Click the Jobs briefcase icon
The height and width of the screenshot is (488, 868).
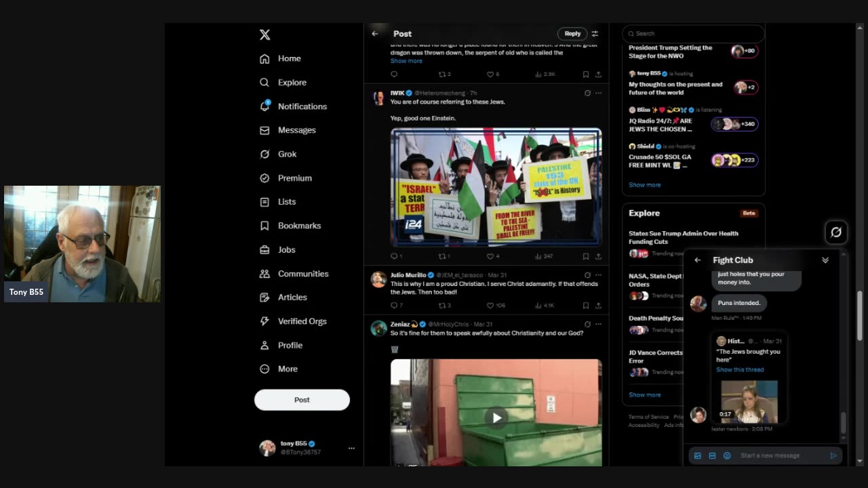(264, 249)
